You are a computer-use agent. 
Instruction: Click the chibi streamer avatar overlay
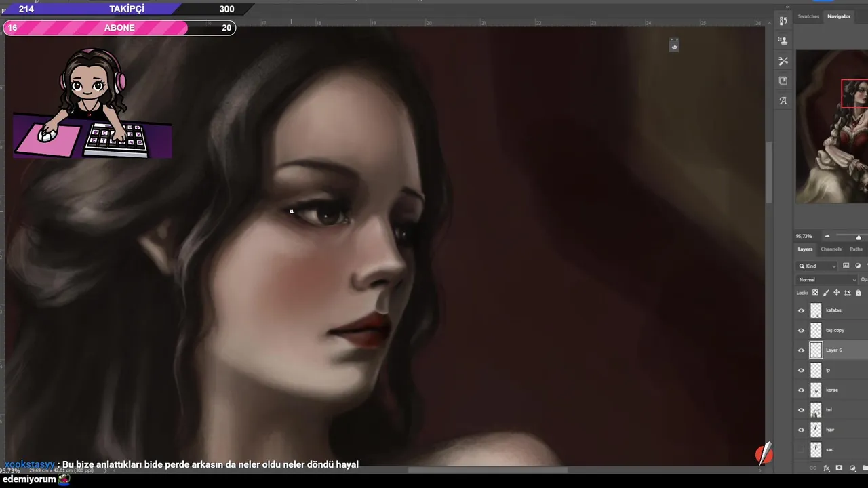92,103
